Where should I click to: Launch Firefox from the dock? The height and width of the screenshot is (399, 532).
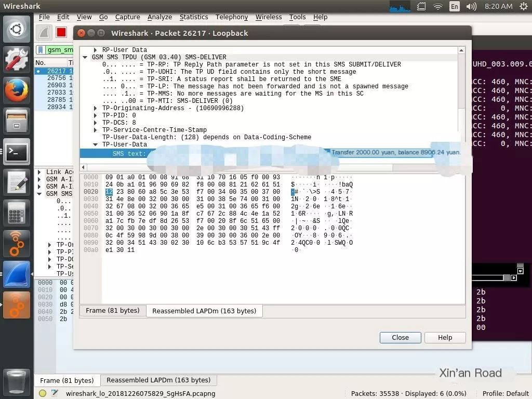coord(16,90)
